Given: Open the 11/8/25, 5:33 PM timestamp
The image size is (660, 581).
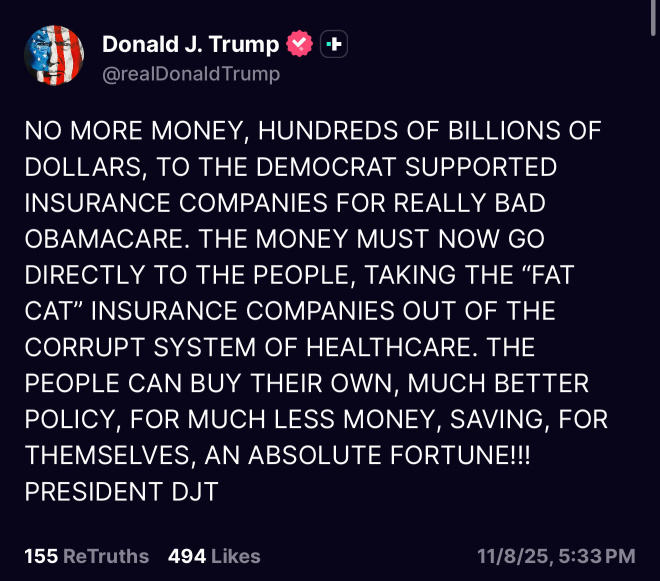Looking at the screenshot, I should click(557, 556).
